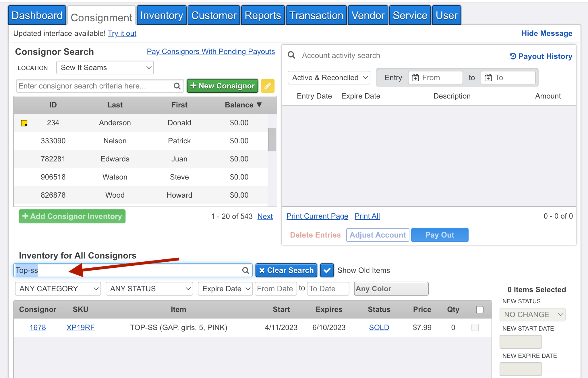Sort by the Balance column arrow

tap(259, 105)
